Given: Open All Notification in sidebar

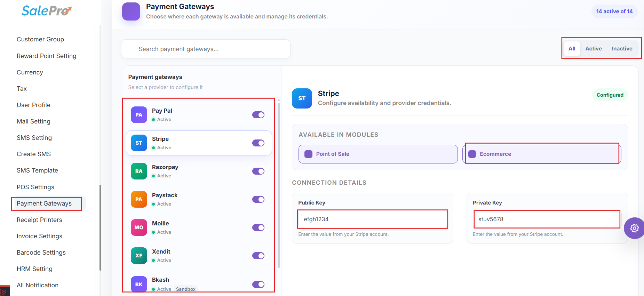Looking at the screenshot, I should click(38, 285).
